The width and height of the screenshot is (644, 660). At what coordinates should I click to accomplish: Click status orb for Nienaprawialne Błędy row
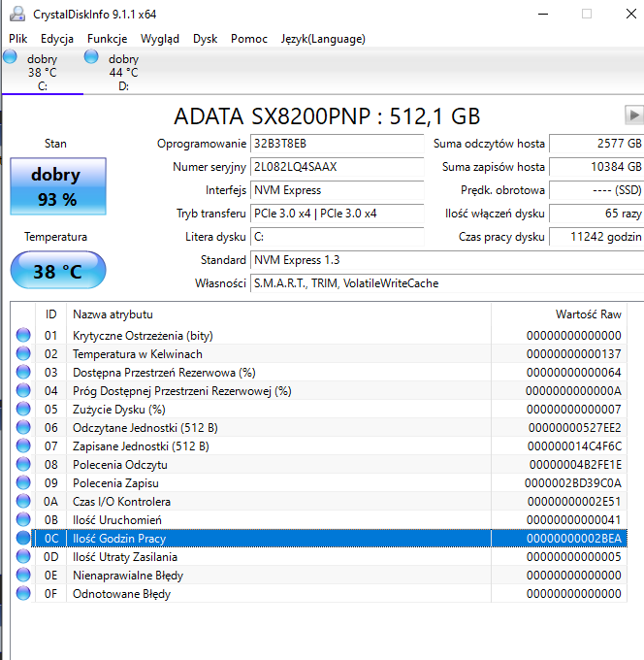tap(23, 576)
